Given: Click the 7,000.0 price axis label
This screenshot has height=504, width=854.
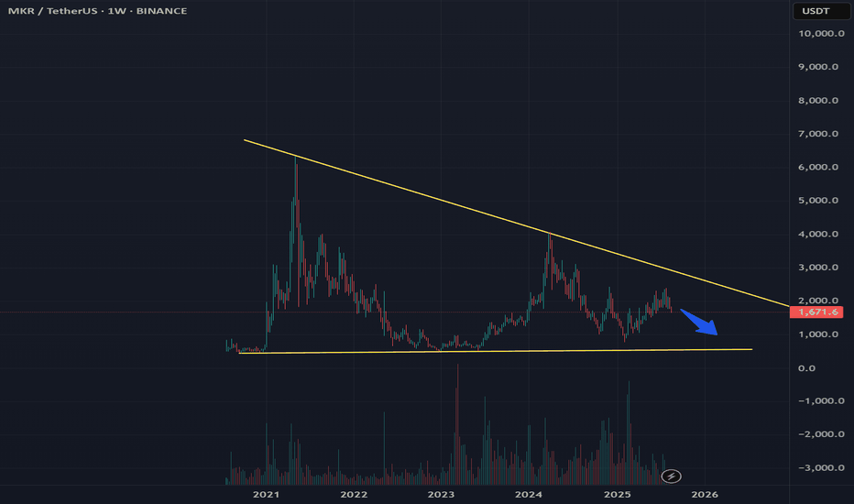Looking at the screenshot, I should click(x=818, y=134).
